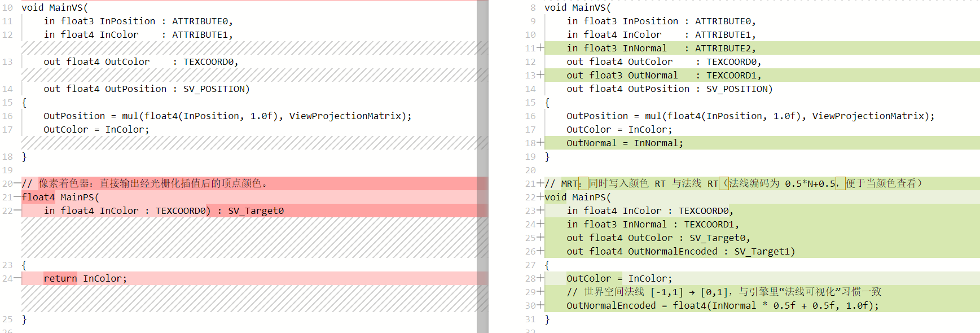Click the plus marker beside void MainPS line

[x=540, y=197]
